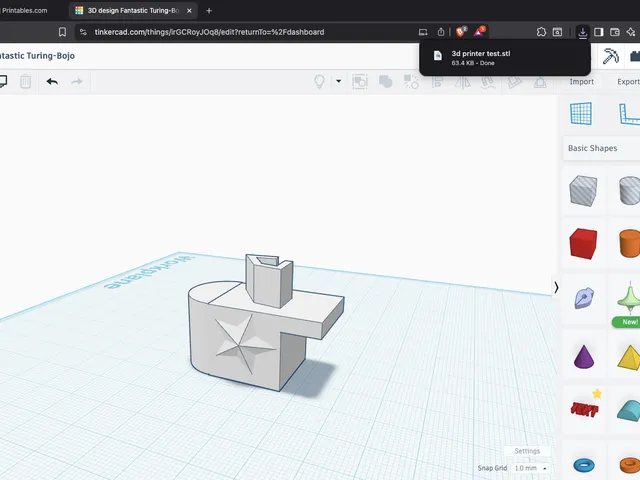Open the Snap Grid 1.0 mm dropdown
Image resolution: width=640 pixels, height=480 pixels.
point(530,468)
